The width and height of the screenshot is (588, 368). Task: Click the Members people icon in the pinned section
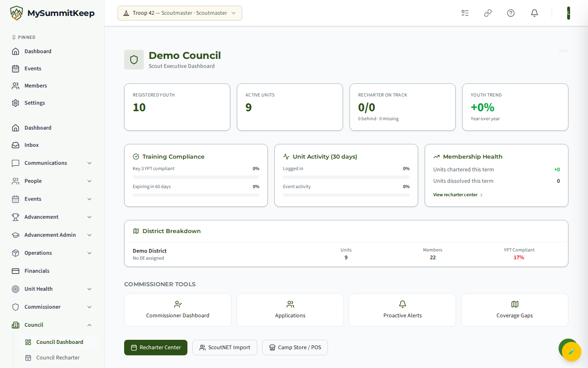point(16,86)
